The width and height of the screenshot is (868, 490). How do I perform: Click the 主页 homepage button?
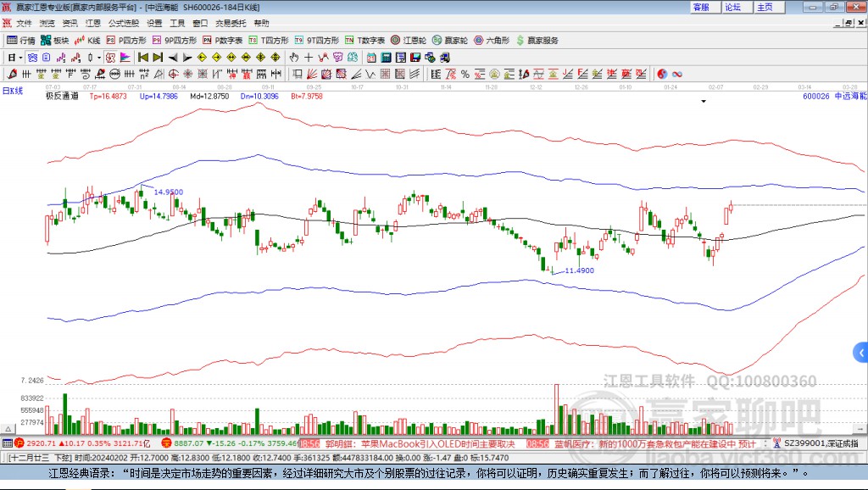[x=769, y=7]
